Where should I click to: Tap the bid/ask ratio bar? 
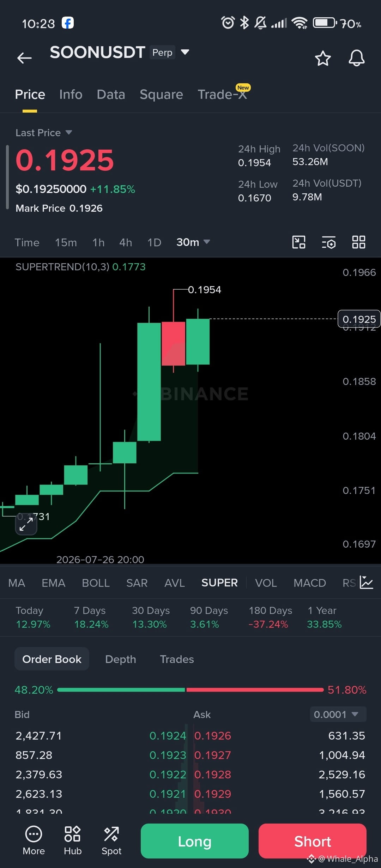190,690
